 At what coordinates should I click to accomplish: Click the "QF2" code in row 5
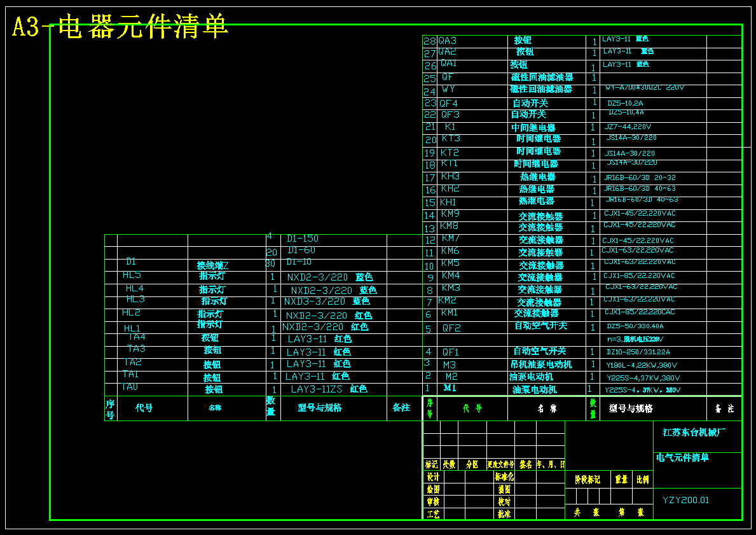pyautogui.click(x=452, y=328)
